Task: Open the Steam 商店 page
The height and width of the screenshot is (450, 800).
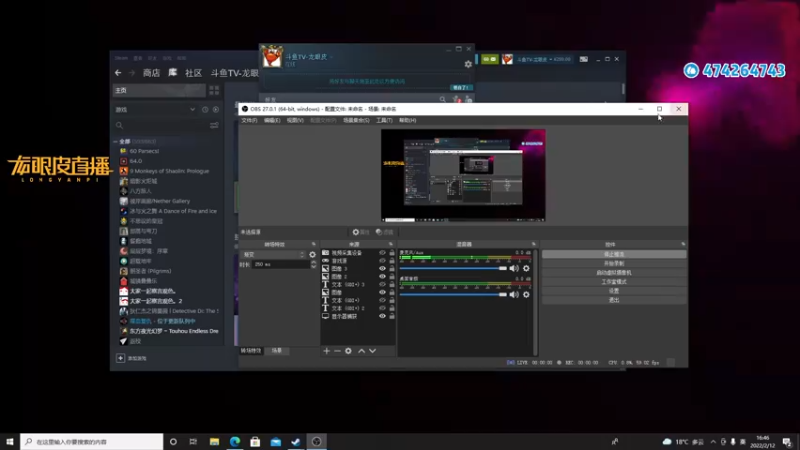Action: pos(152,73)
